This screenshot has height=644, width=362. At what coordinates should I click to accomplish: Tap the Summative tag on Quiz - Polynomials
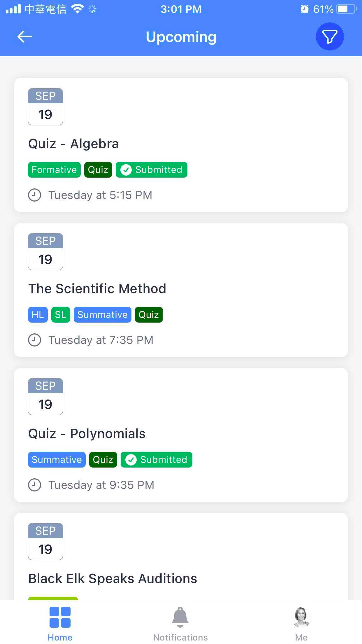click(x=57, y=460)
